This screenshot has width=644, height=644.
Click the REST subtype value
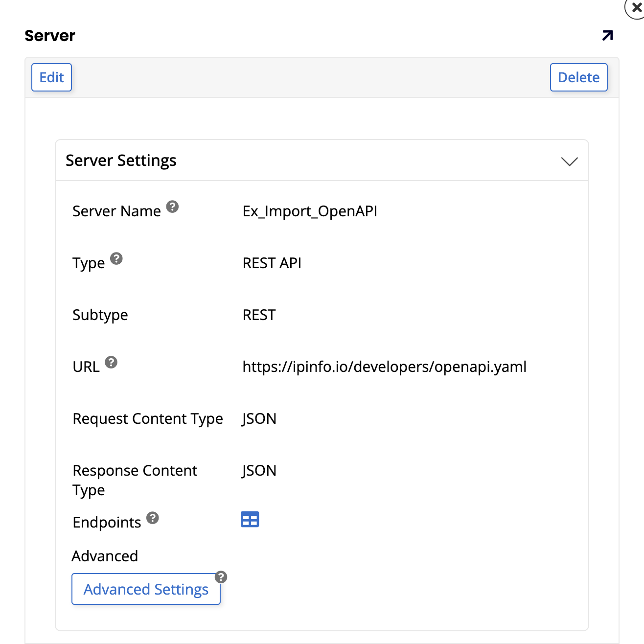[259, 315]
